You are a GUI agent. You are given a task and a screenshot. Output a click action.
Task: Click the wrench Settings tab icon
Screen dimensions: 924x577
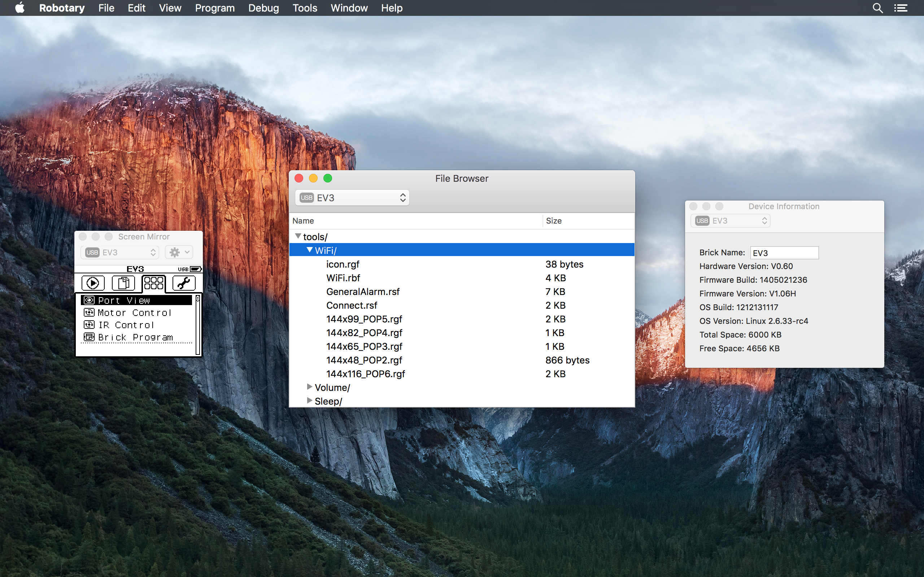point(184,283)
